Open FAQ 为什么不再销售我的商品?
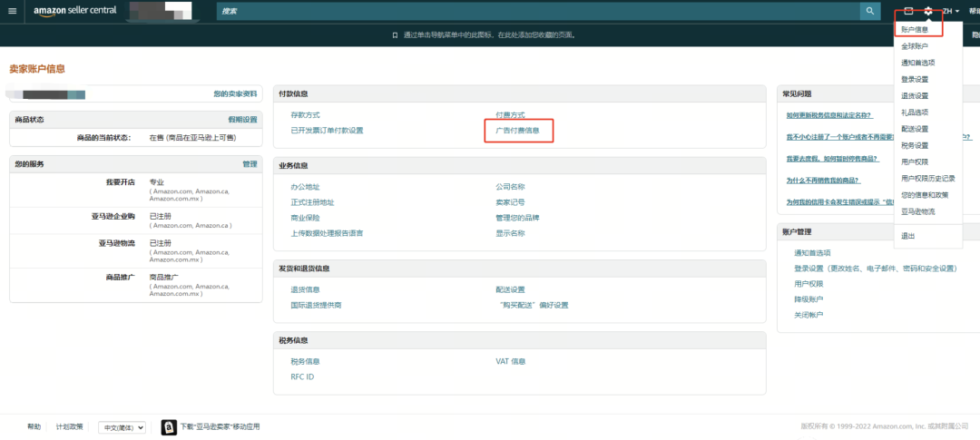Viewport: 980px width, 440px height. pos(823,181)
